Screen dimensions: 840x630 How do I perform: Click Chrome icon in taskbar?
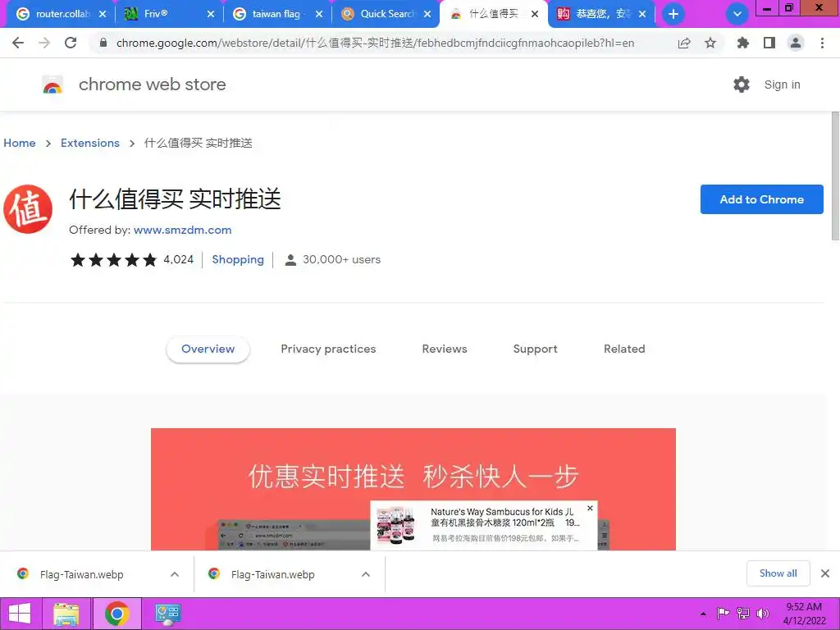click(x=117, y=614)
